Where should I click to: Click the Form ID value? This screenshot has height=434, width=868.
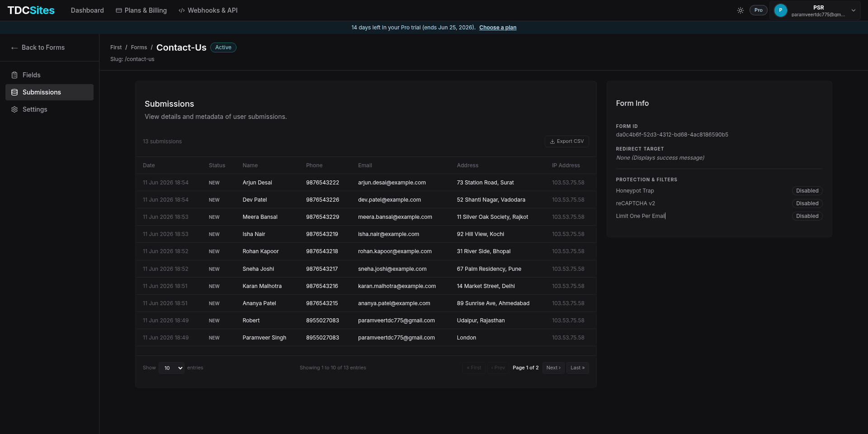pyautogui.click(x=672, y=135)
